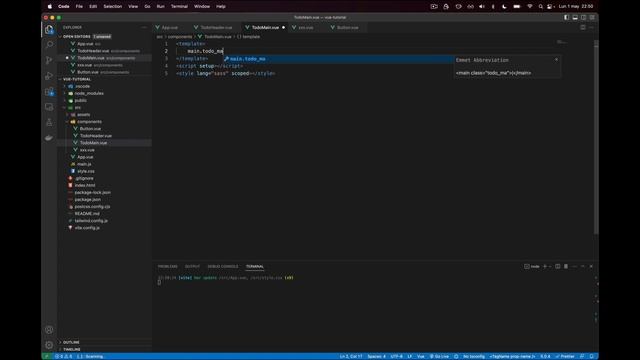
Task: Toggle bottom panel visibility in title bar
Action: click(x=575, y=18)
